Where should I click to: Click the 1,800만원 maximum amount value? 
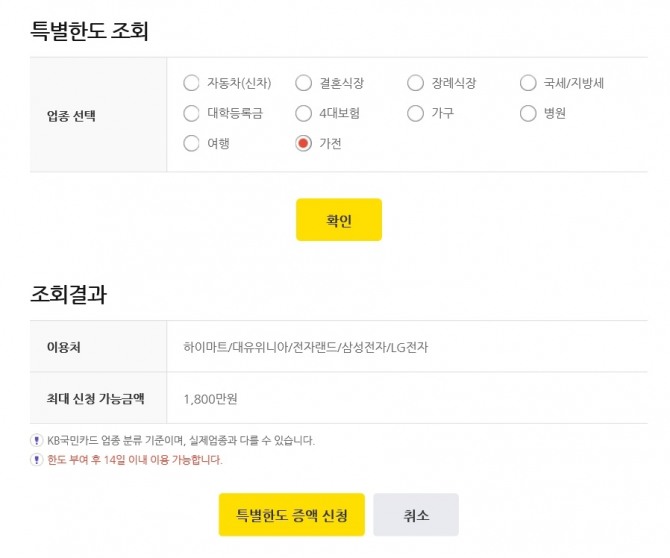point(211,399)
